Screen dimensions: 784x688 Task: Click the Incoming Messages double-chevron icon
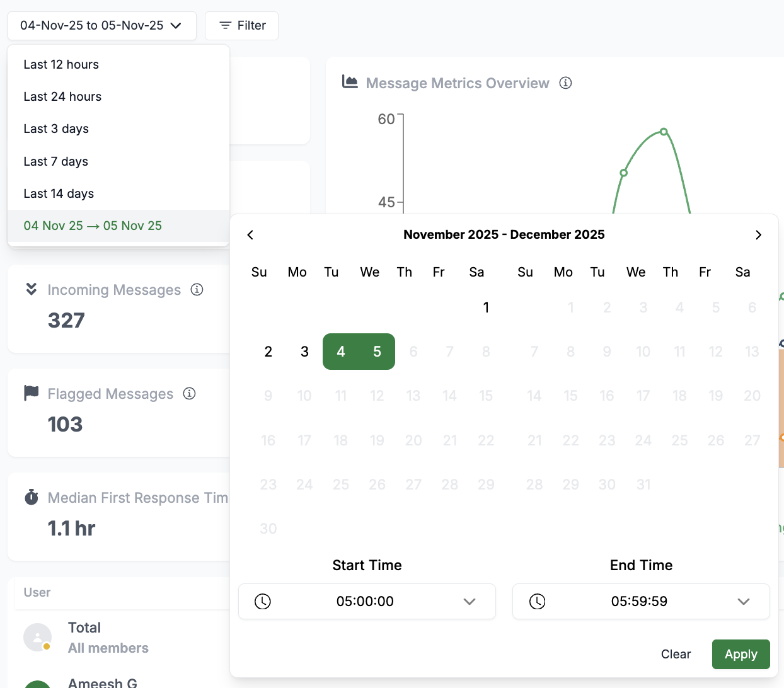pos(32,289)
